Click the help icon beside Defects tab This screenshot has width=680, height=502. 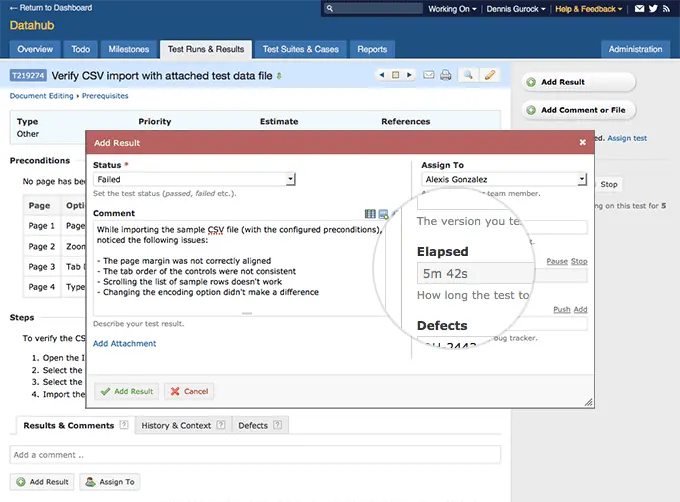(x=278, y=425)
